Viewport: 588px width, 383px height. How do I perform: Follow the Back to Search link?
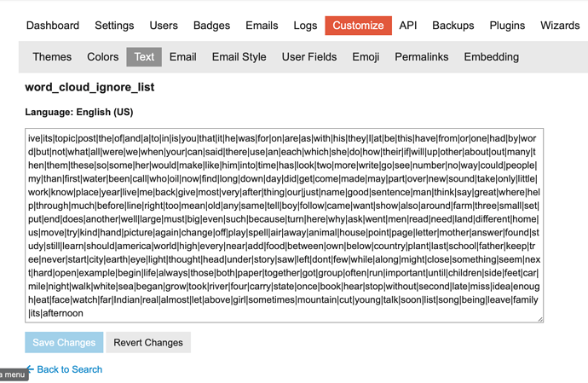tap(69, 369)
